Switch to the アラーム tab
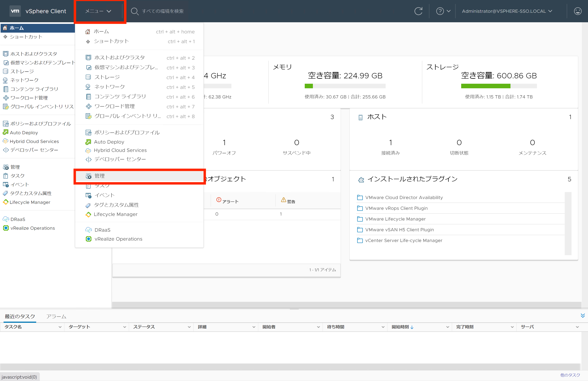The height and width of the screenshot is (381, 588). point(56,317)
